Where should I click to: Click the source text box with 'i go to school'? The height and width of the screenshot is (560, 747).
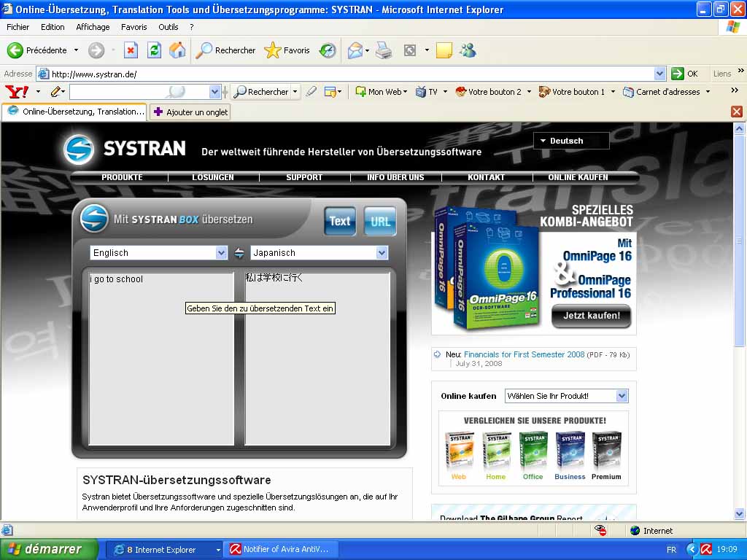tap(161, 359)
